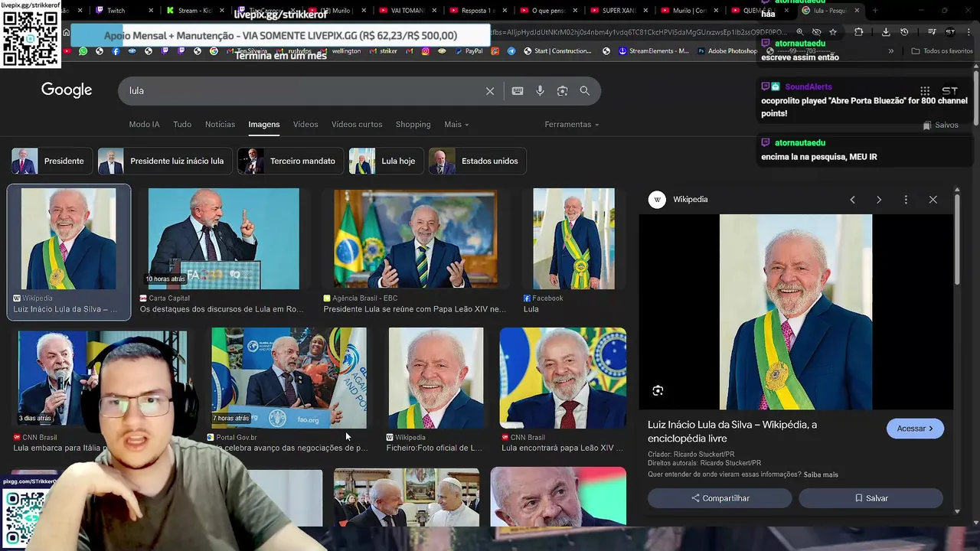Open the Agência Brasil - EBC image result
Screen dimensions: 980x551
[415, 239]
